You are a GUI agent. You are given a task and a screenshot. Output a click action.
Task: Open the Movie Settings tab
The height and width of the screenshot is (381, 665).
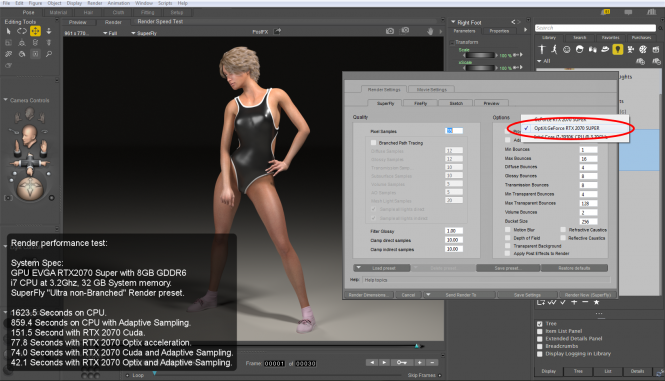tap(431, 90)
